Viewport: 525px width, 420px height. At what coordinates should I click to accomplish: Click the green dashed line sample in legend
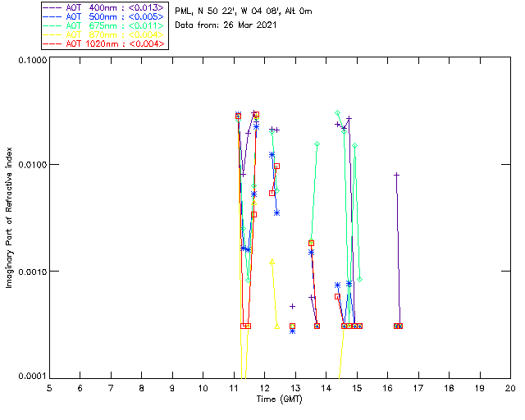pos(52,26)
